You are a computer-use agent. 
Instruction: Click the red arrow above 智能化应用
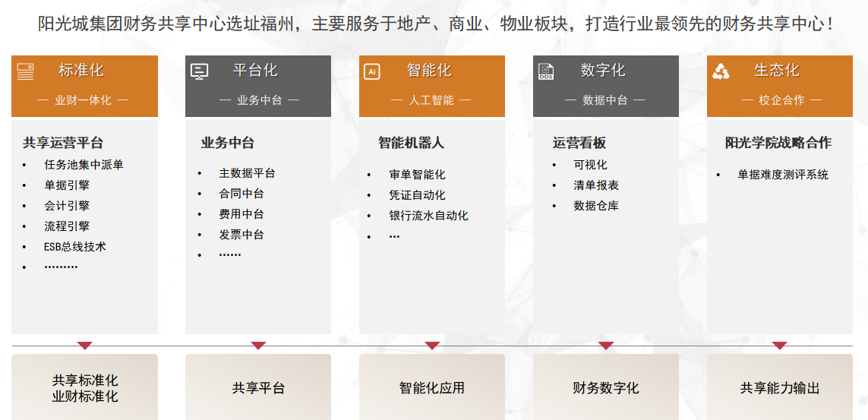point(432,346)
